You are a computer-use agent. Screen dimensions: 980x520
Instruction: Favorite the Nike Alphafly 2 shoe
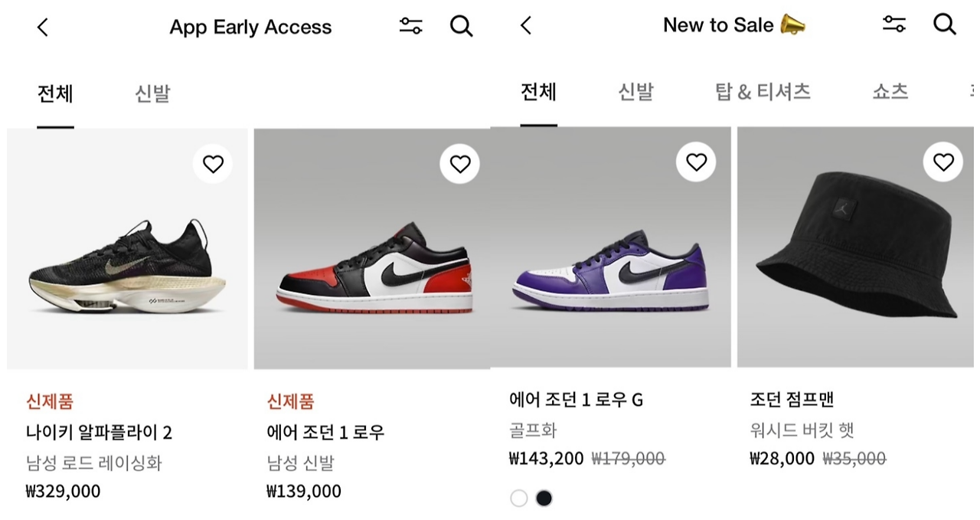click(213, 164)
